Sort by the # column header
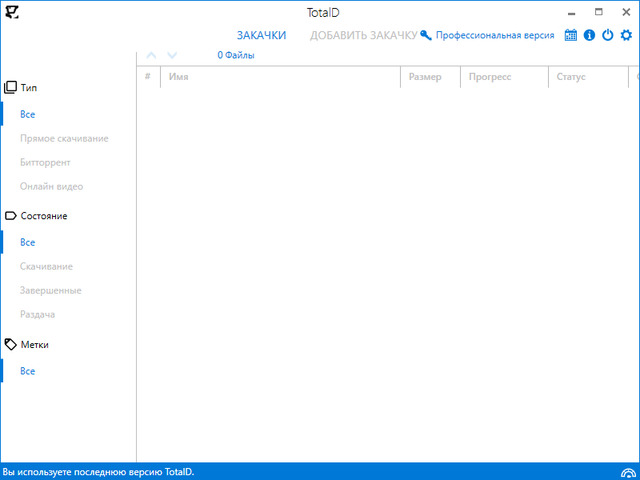640x480 pixels. pyautogui.click(x=148, y=76)
